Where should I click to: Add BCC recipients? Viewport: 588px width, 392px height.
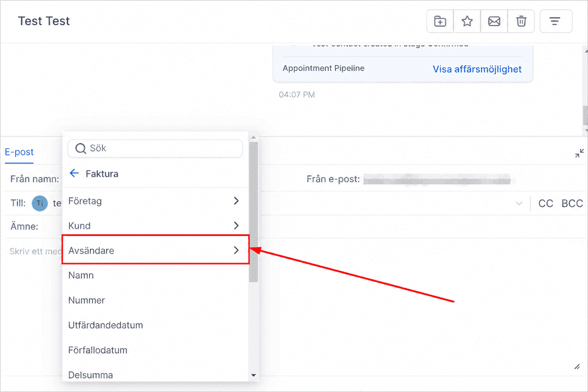click(x=572, y=204)
